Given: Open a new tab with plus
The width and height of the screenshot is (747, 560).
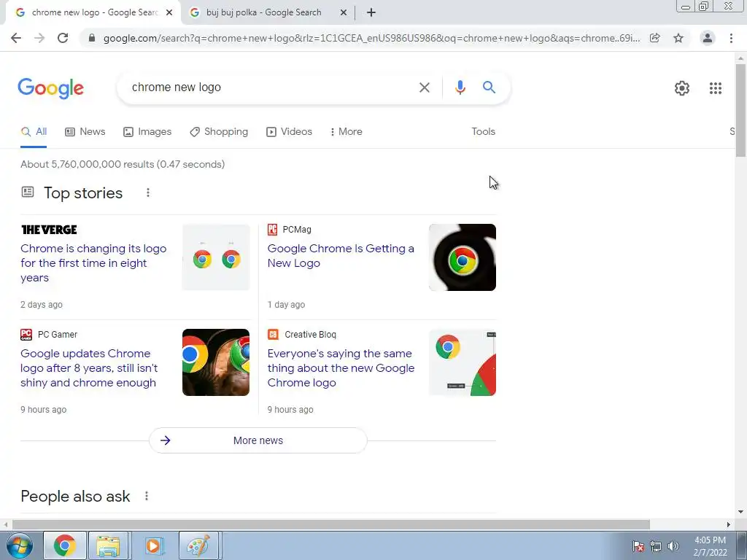Looking at the screenshot, I should (371, 12).
